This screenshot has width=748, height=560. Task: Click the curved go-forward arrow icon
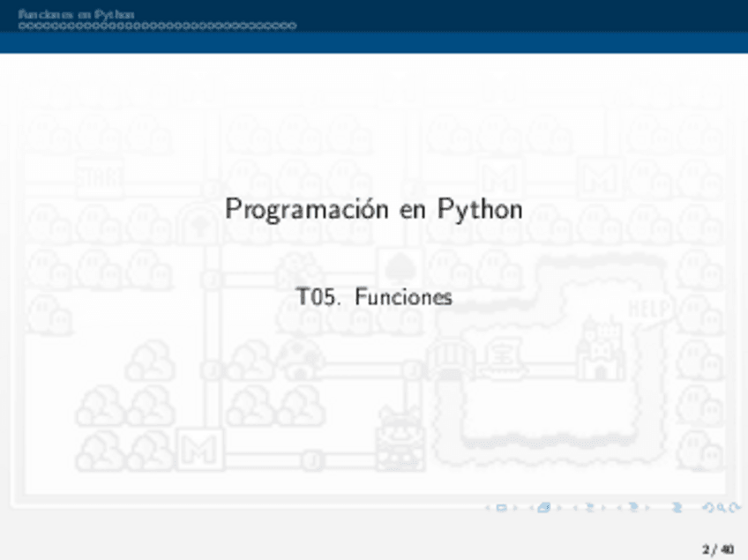pyautogui.click(x=735, y=507)
